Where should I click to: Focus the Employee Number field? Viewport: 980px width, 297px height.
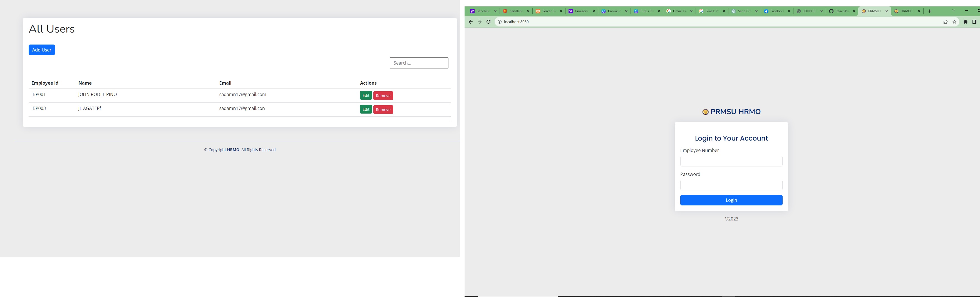[731, 161]
